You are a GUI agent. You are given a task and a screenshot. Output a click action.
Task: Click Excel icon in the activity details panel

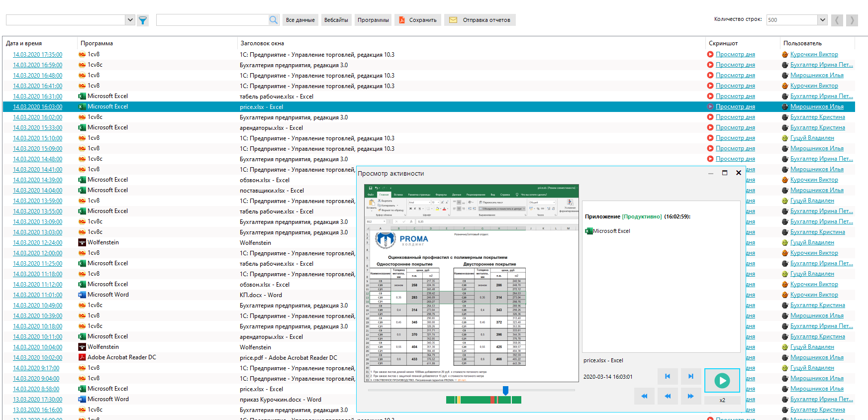[589, 231]
